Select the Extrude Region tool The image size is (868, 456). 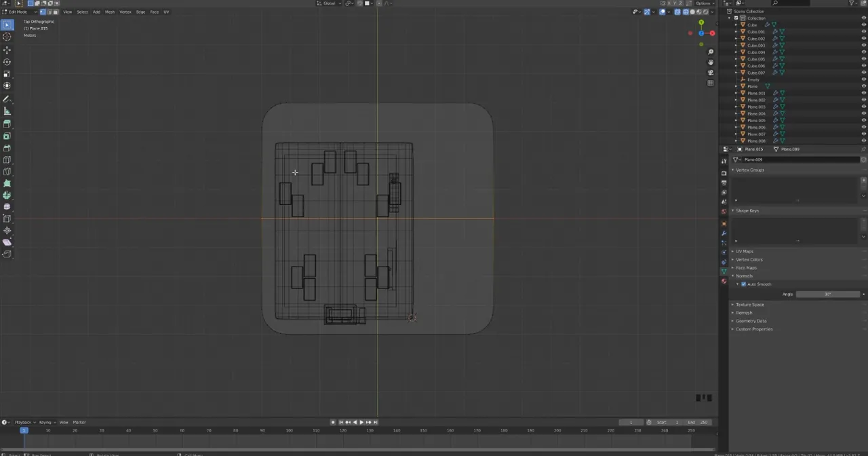tap(7, 124)
